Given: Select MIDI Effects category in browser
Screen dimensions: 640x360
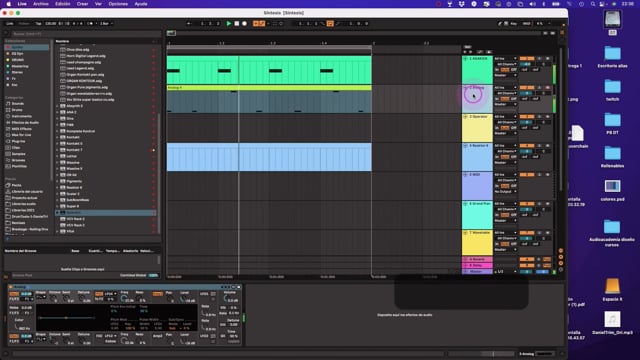Looking at the screenshot, I should (x=22, y=129).
